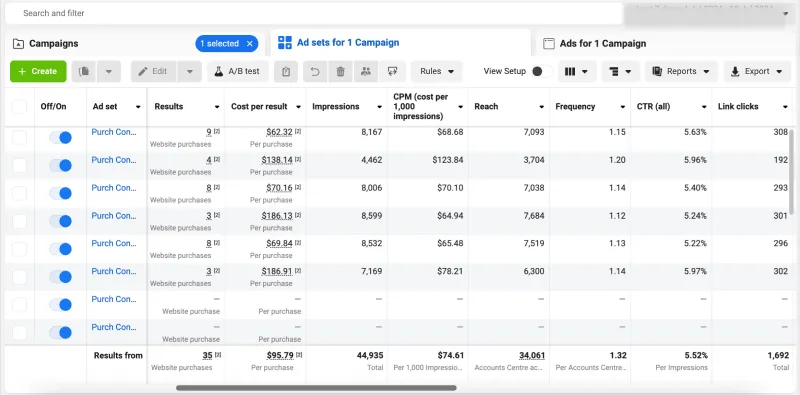
Task: Click the horizontal scrollbar at table bottom
Action: (316, 388)
